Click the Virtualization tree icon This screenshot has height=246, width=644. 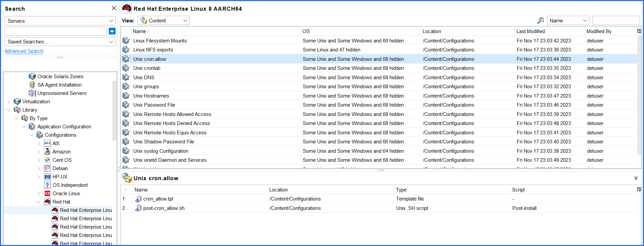tap(17, 102)
